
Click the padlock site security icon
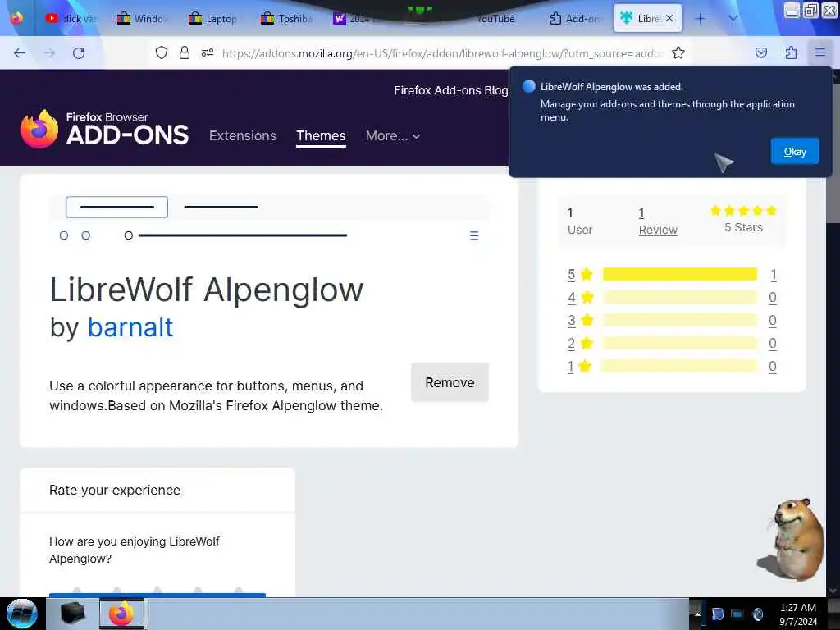click(185, 52)
